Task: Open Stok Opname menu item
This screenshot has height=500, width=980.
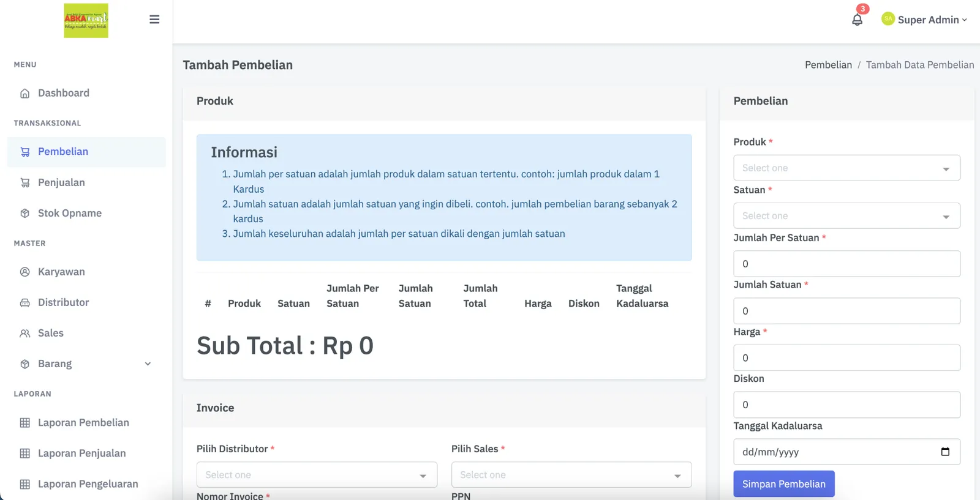Action: tap(86, 213)
